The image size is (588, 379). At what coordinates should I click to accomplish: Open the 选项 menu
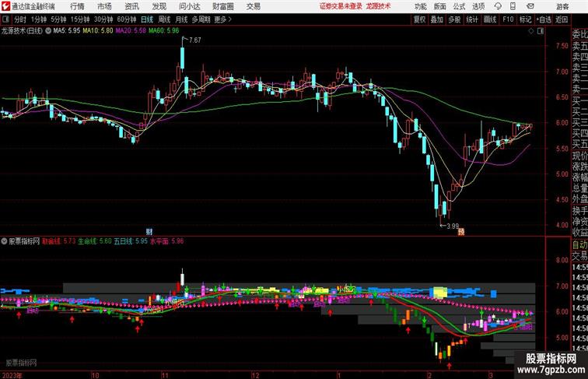click(478, 6)
